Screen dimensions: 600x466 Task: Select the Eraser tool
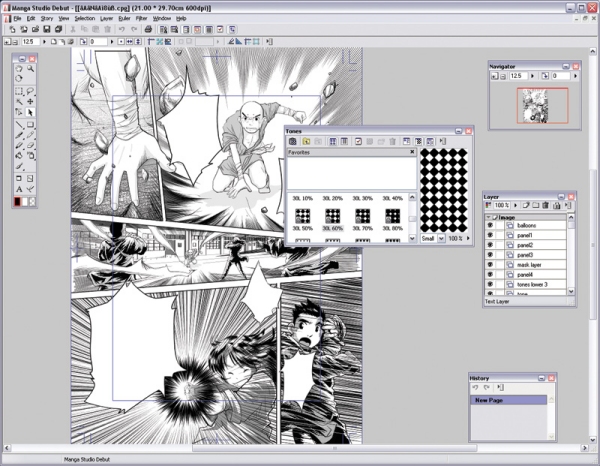[x=30, y=145]
